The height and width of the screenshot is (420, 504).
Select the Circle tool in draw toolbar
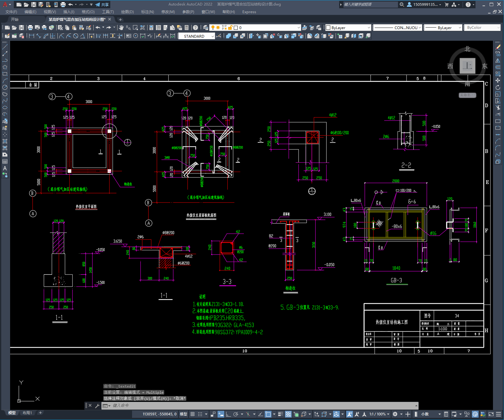pyautogui.click(x=5, y=87)
